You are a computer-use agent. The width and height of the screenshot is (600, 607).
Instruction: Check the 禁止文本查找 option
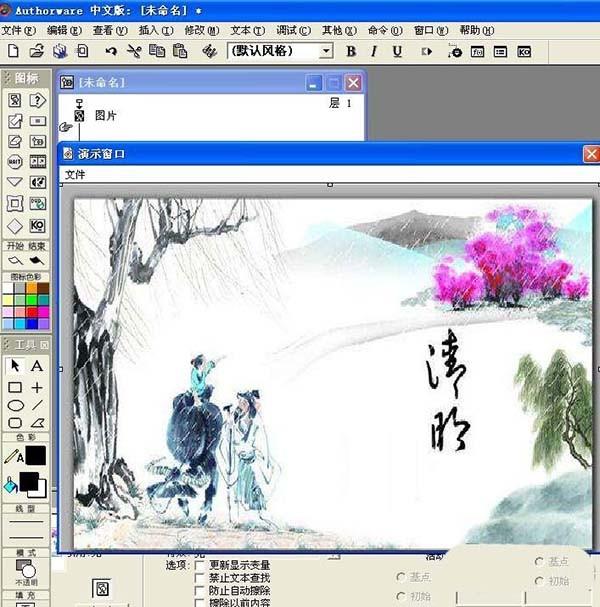200,578
